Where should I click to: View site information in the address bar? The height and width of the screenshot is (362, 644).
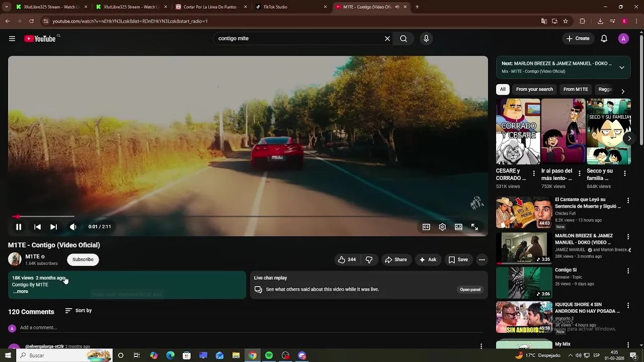tap(46, 21)
